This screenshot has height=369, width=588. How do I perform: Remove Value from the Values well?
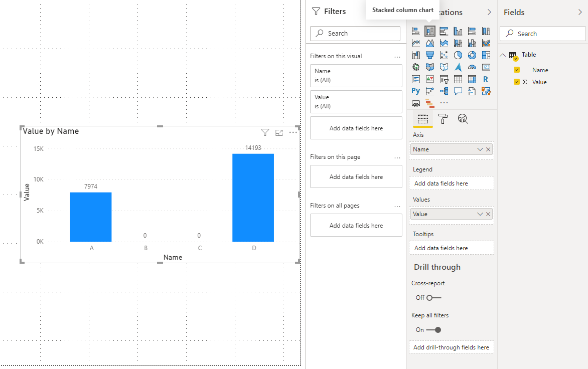488,214
